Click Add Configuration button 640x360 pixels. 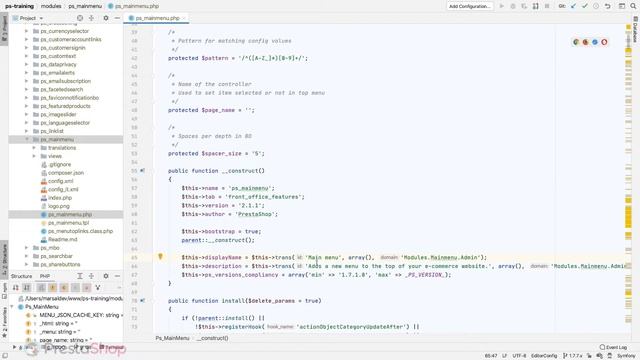pos(469,6)
